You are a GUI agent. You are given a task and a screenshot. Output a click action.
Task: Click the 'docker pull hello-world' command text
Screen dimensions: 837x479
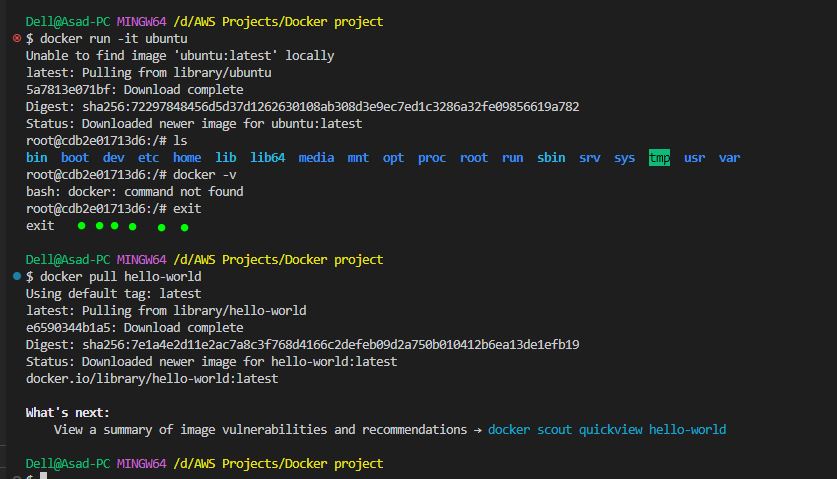click(x=121, y=276)
